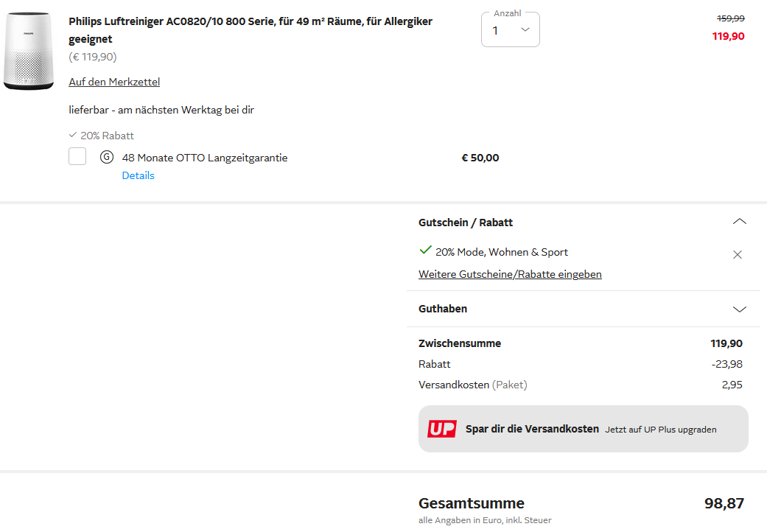This screenshot has height=532, width=767.
Task: Expand the Guthaben section chevron
Action: coord(739,309)
